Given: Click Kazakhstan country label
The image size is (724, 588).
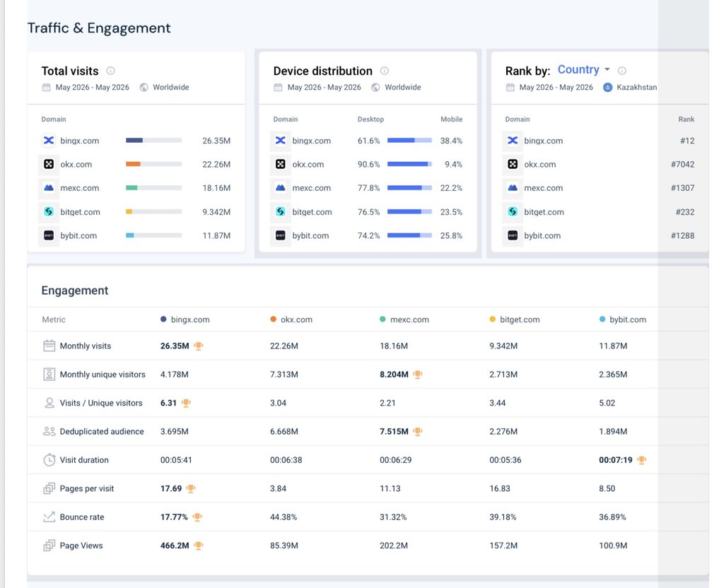Looking at the screenshot, I should pyautogui.click(x=637, y=87).
